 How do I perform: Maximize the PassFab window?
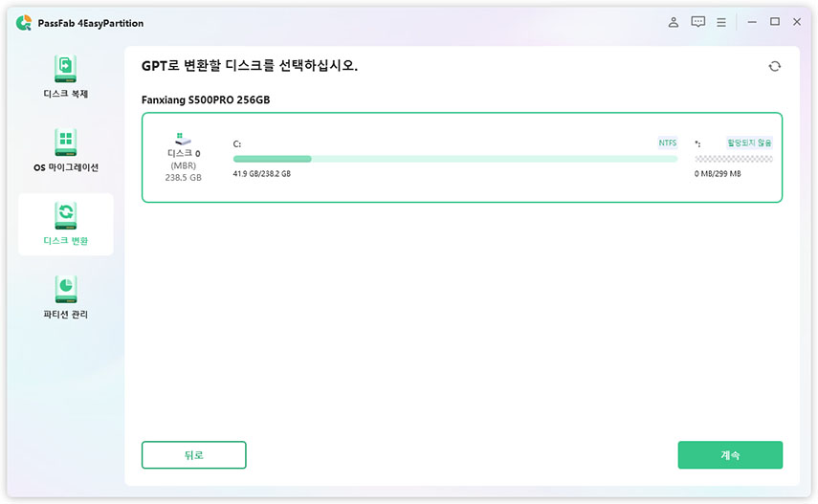pyautogui.click(x=774, y=22)
